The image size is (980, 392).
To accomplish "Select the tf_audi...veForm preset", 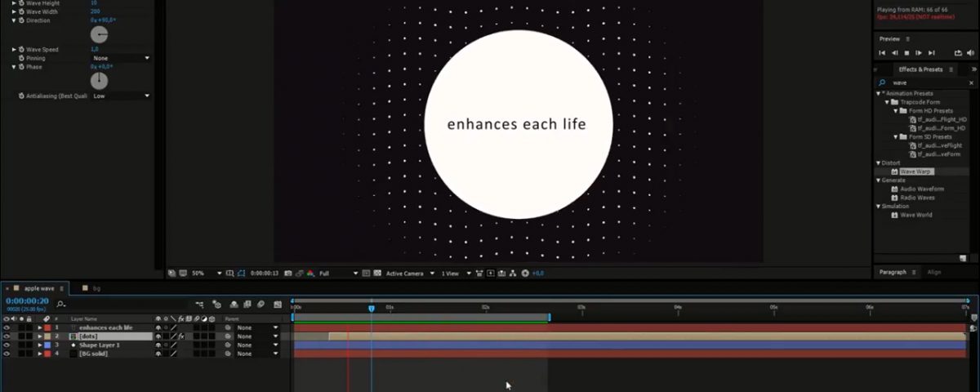I will [x=938, y=154].
